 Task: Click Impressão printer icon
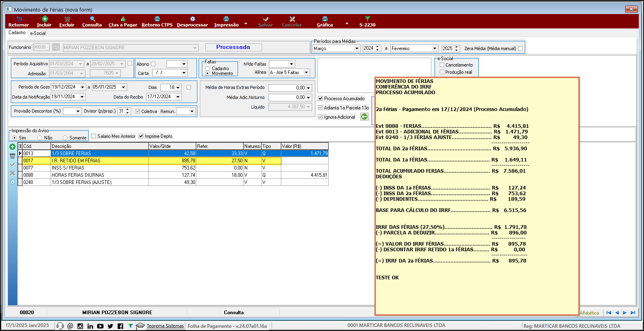point(226,19)
